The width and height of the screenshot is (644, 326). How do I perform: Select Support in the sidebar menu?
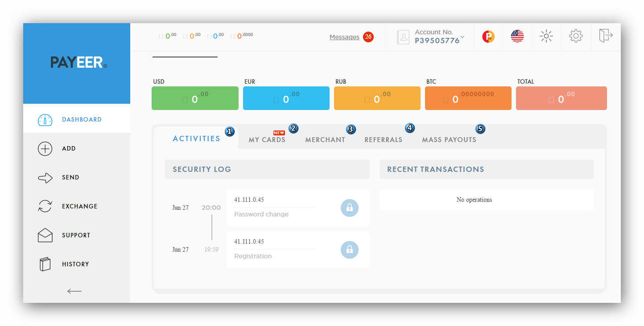tap(77, 235)
